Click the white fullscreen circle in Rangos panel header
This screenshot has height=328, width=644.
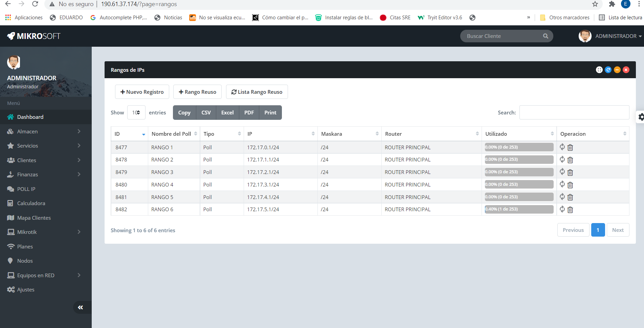599,70
